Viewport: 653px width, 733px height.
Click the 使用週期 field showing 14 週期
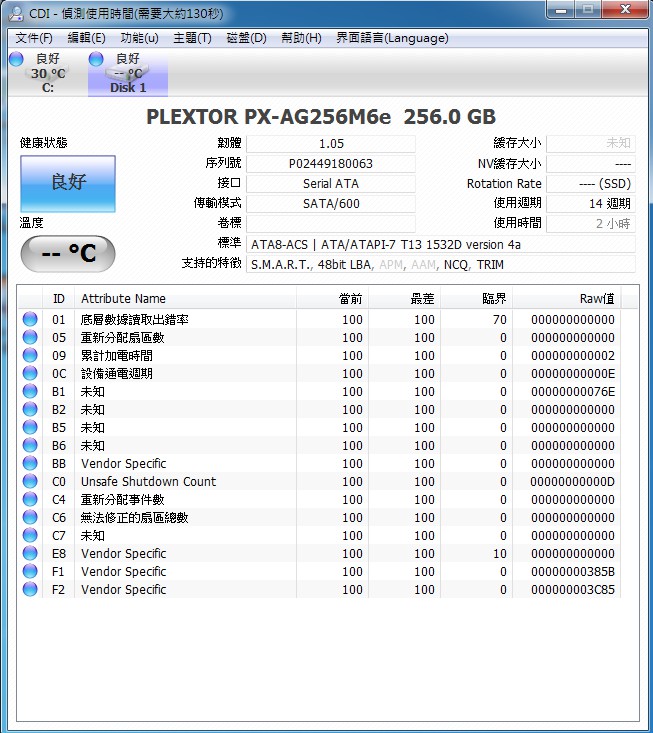click(591, 204)
